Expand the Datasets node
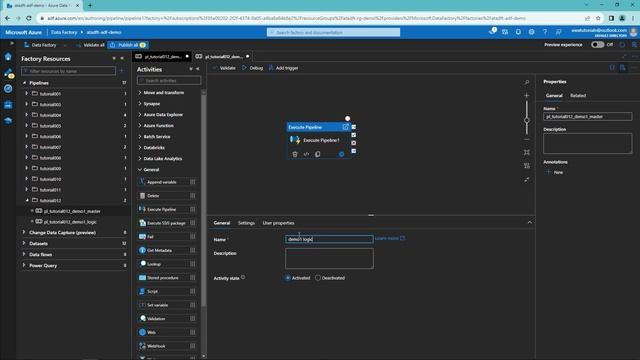640x360 pixels. [24, 243]
